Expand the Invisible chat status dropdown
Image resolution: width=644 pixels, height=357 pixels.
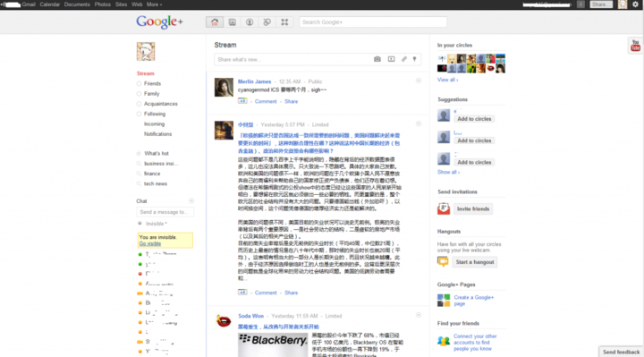tap(156, 224)
